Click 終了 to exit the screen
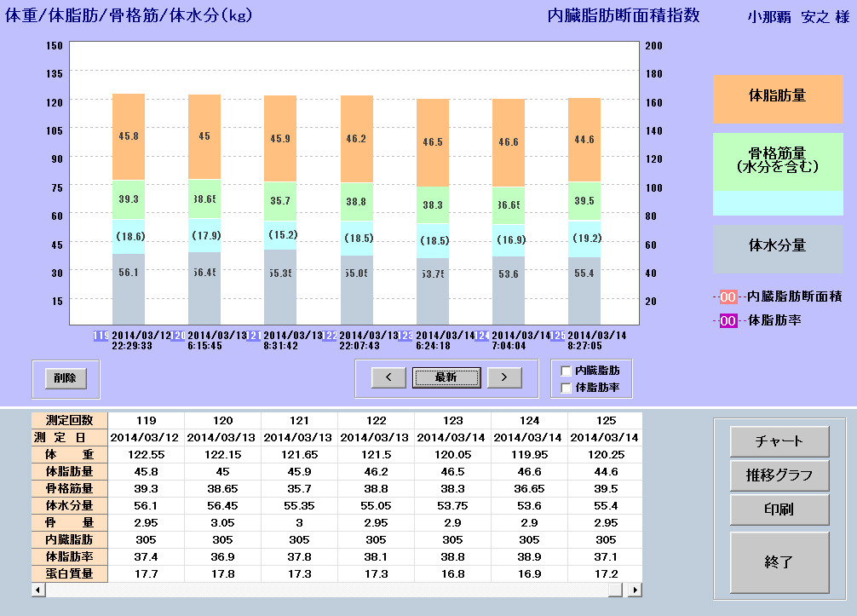857x616 pixels. [779, 561]
